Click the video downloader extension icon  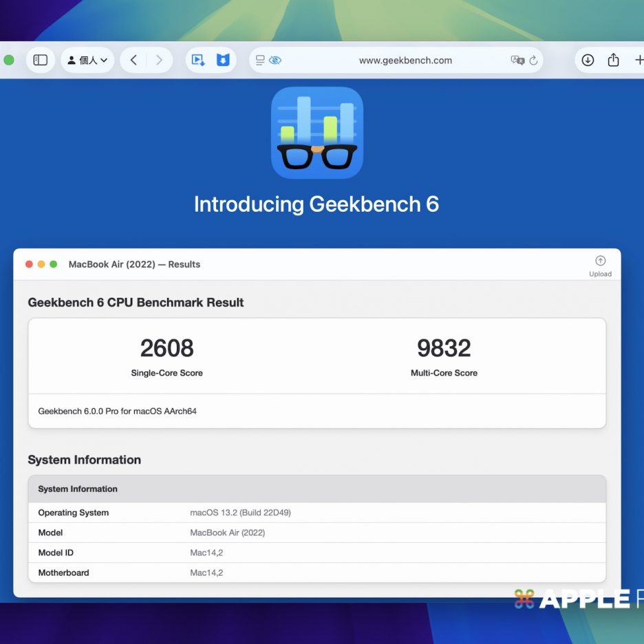coord(198,61)
